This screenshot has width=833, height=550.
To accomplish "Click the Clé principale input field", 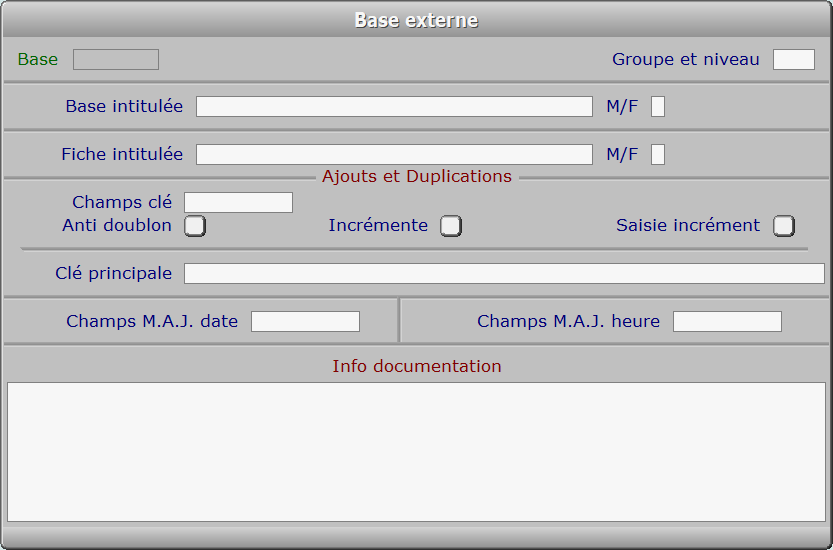I will coord(504,274).
